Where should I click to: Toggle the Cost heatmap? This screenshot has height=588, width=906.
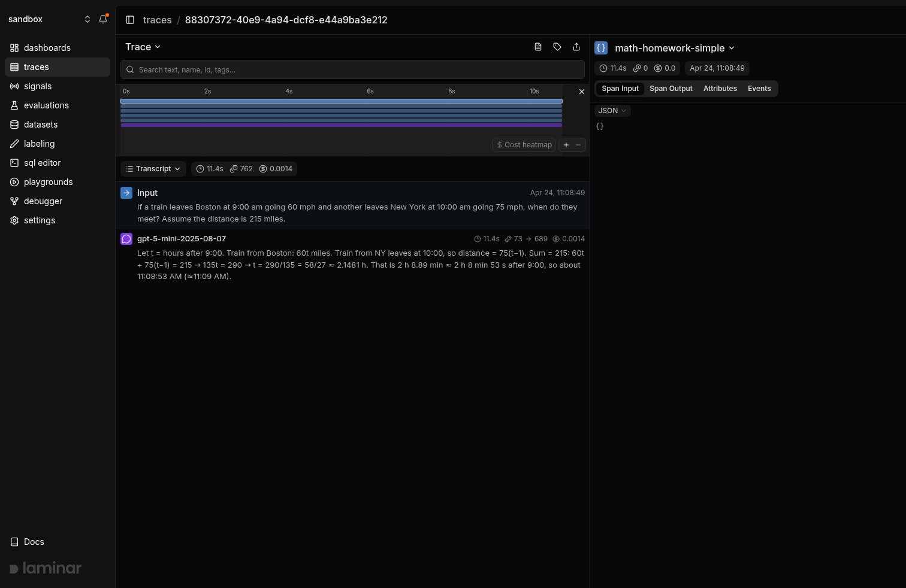pos(524,145)
